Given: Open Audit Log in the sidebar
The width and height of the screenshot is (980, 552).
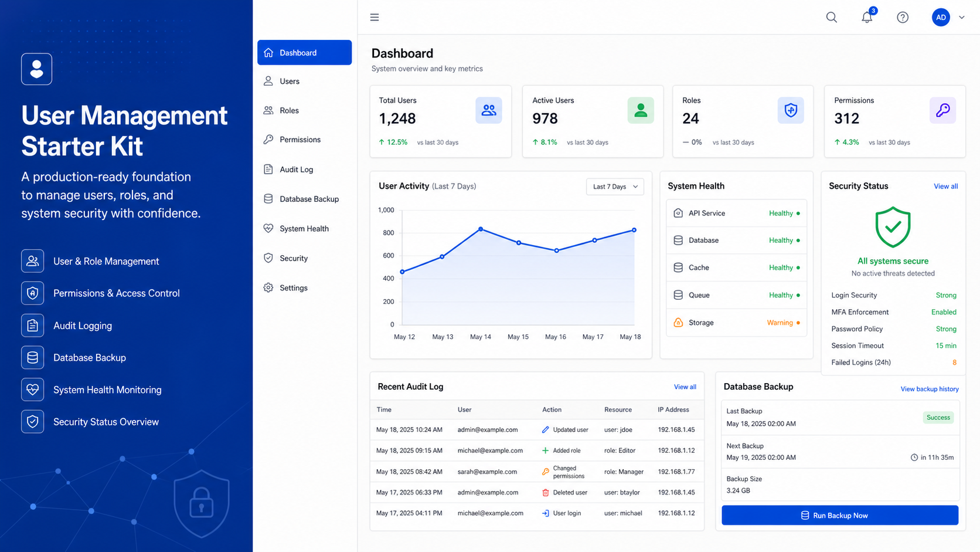Looking at the screenshot, I should coord(304,170).
